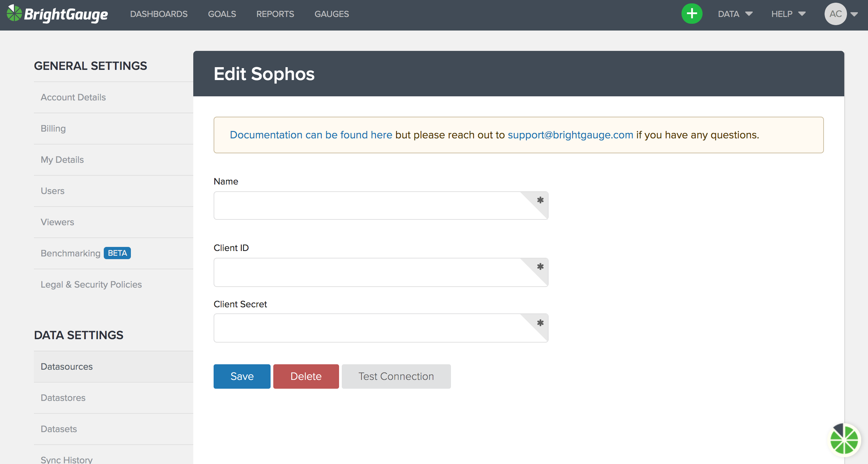Image resolution: width=868 pixels, height=464 pixels.
Task: Select Datasources in Data Settings
Action: coord(114,367)
